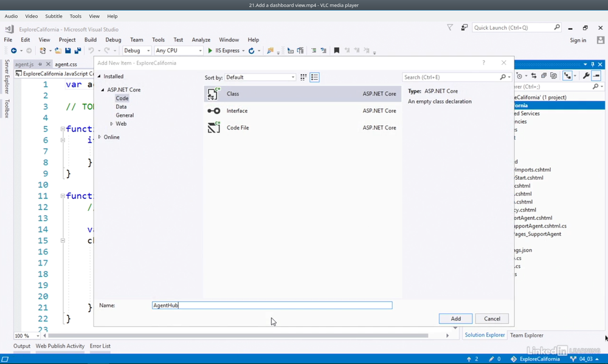Image resolution: width=608 pixels, height=364 pixels.
Task: Click the Save All toolbar icon
Action: tap(77, 51)
